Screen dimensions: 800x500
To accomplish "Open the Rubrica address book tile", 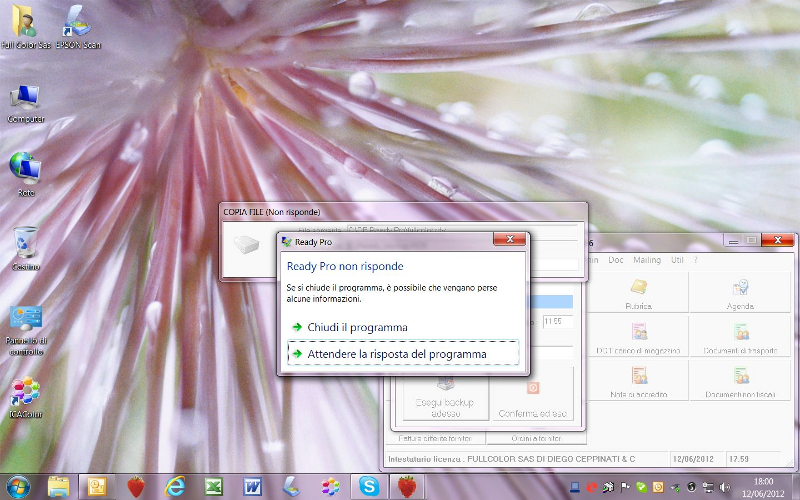I will click(x=638, y=292).
